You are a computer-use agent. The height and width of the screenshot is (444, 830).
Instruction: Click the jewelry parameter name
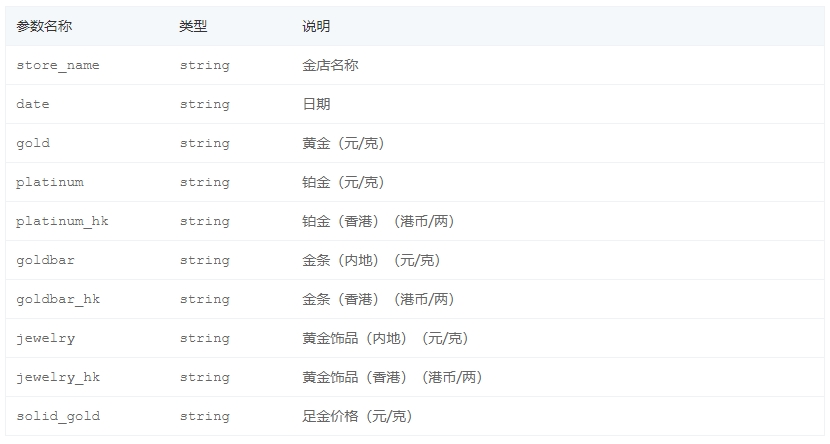(x=46, y=338)
